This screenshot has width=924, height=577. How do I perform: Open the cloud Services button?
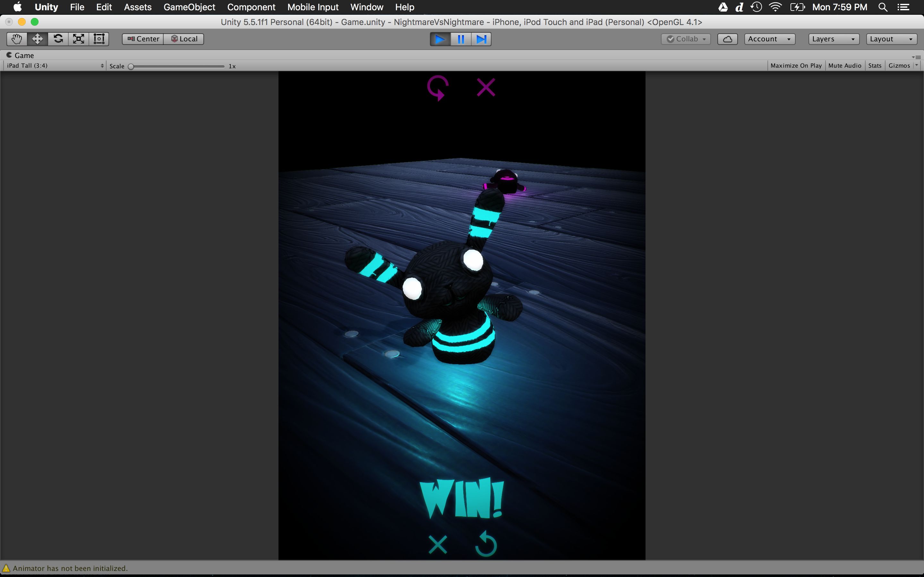pyautogui.click(x=727, y=39)
